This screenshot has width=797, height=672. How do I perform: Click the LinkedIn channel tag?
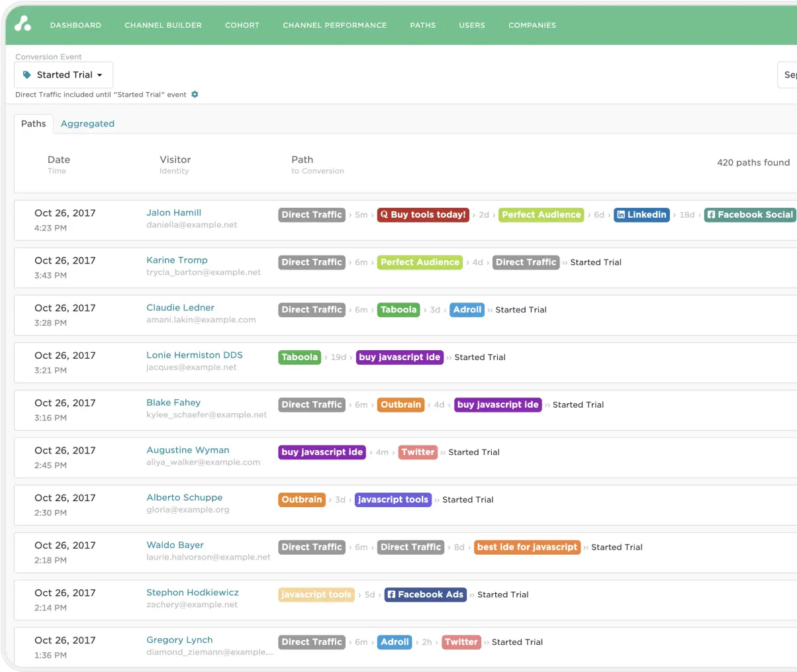[641, 215]
